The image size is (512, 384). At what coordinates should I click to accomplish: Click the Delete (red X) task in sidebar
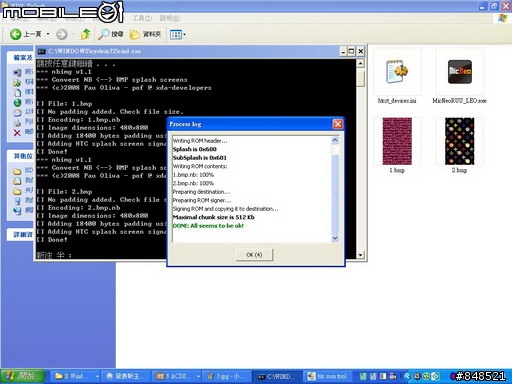(x=17, y=133)
